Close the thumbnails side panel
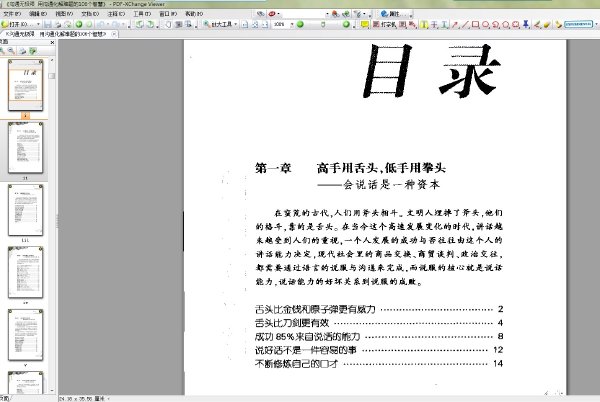The image size is (600, 402). pyautogui.click(x=52, y=42)
